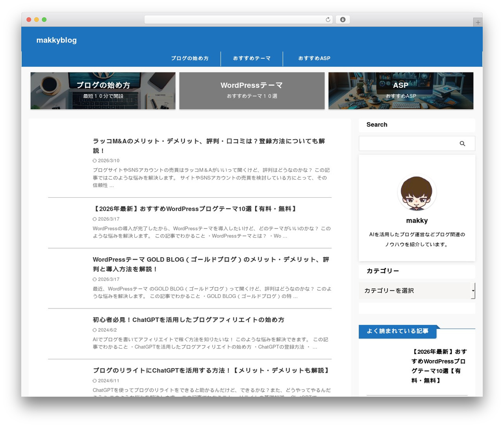Screen dimensions: 504x427
Task: Click the Search widget heading
Action: coord(377,124)
